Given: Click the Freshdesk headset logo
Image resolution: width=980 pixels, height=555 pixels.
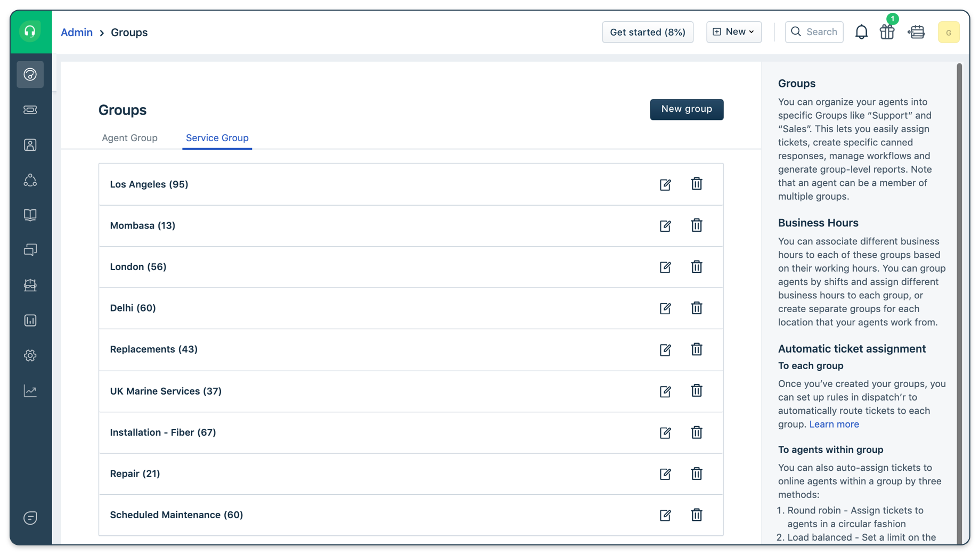Looking at the screenshot, I should [x=30, y=31].
